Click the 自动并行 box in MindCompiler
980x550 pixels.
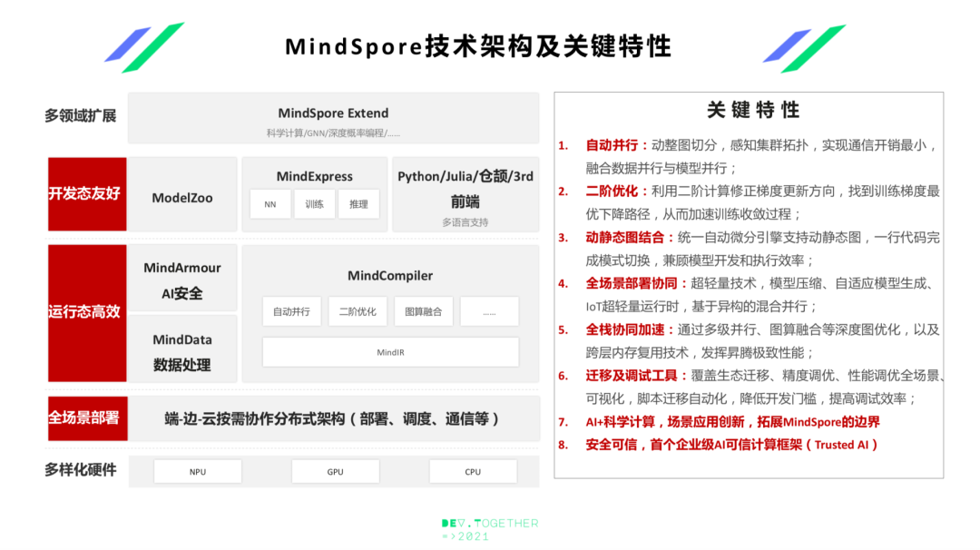(x=291, y=311)
